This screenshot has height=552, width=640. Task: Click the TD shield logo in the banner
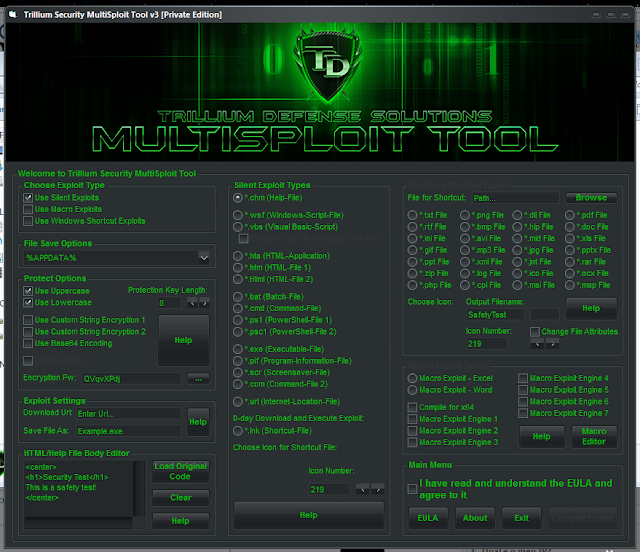(329, 65)
